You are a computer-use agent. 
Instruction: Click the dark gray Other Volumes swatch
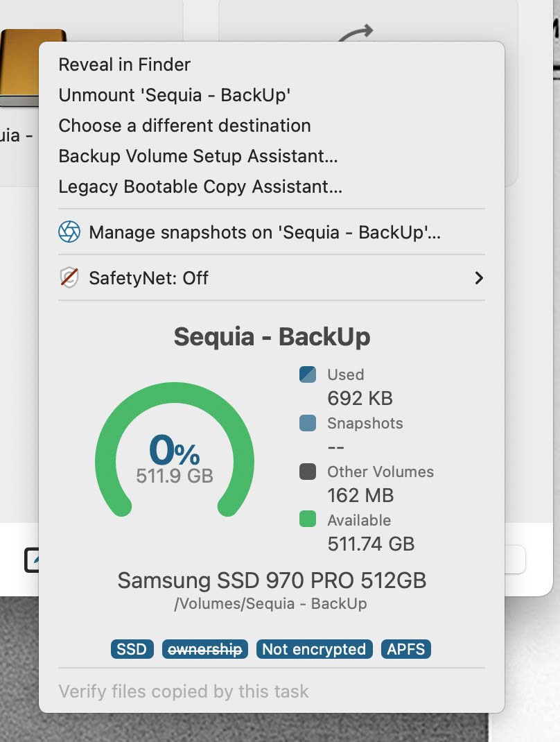click(308, 472)
